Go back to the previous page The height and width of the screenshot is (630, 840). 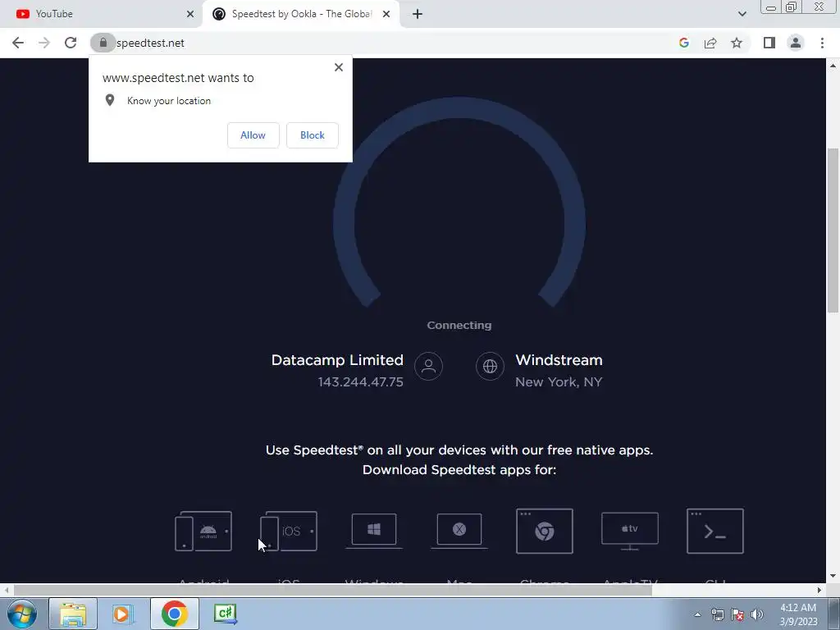point(18,43)
